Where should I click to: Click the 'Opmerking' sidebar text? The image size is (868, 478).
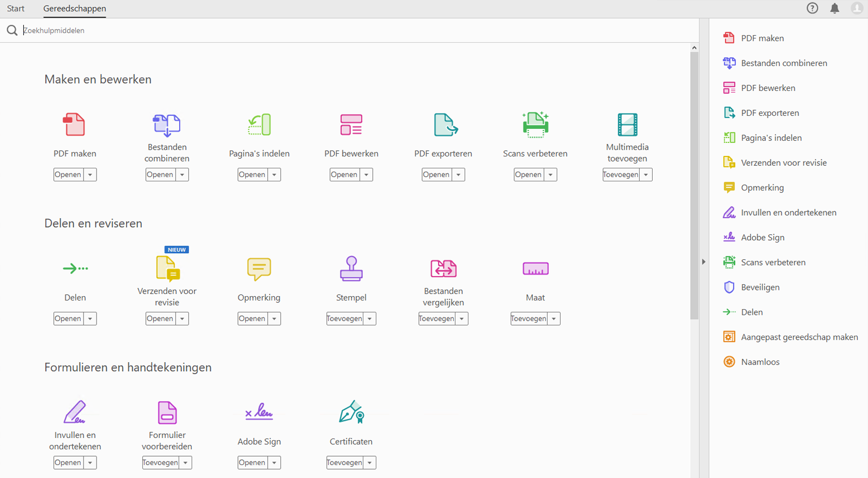click(762, 188)
